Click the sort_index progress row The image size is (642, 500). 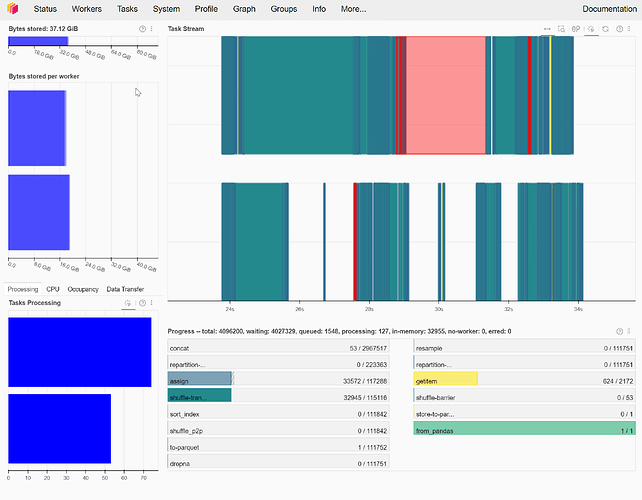278,414
